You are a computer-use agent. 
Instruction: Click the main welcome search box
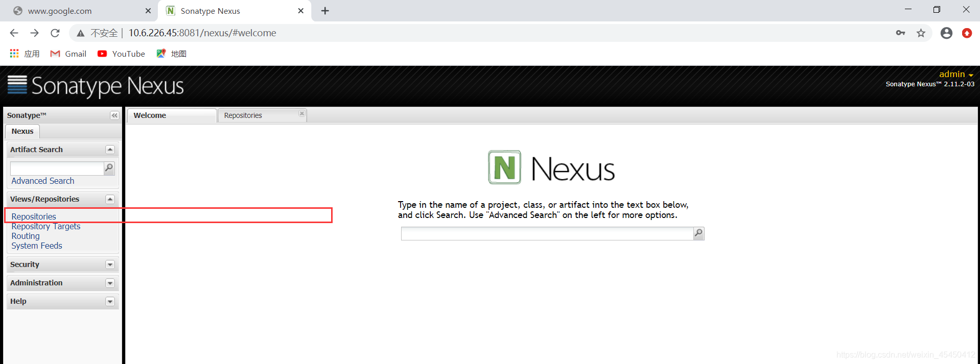pos(547,233)
